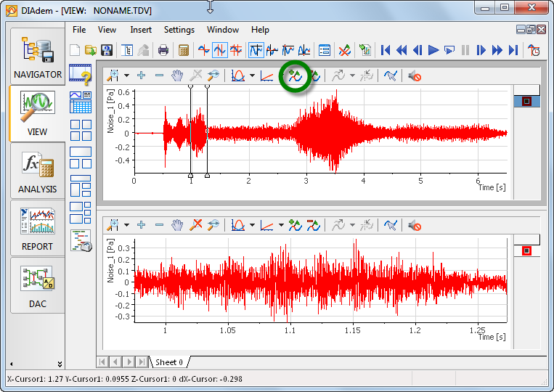Click the zoom-in plus icon in lower graph
This screenshot has width=554, height=392.
click(x=142, y=226)
